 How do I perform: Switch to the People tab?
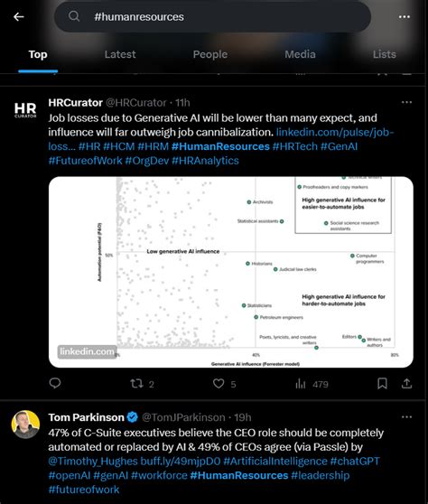pyautogui.click(x=210, y=54)
